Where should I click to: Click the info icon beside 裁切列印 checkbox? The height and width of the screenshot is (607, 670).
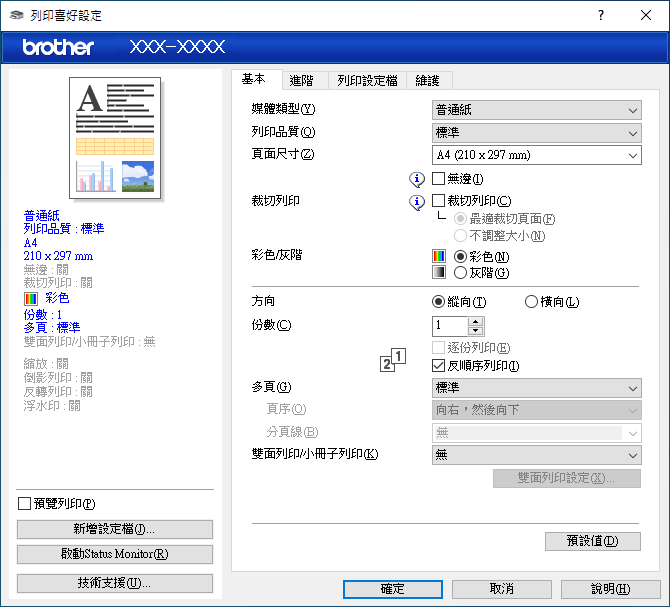(x=418, y=202)
